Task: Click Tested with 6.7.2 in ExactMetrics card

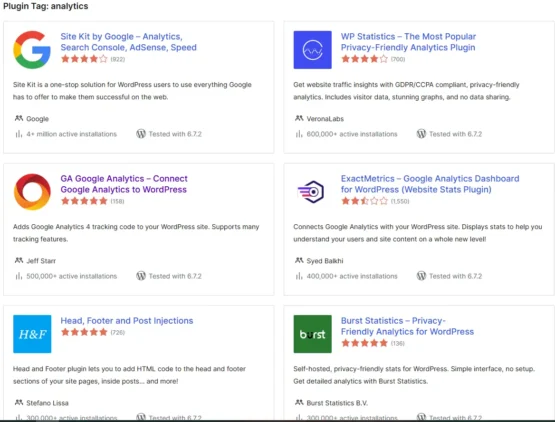Action: click(456, 276)
